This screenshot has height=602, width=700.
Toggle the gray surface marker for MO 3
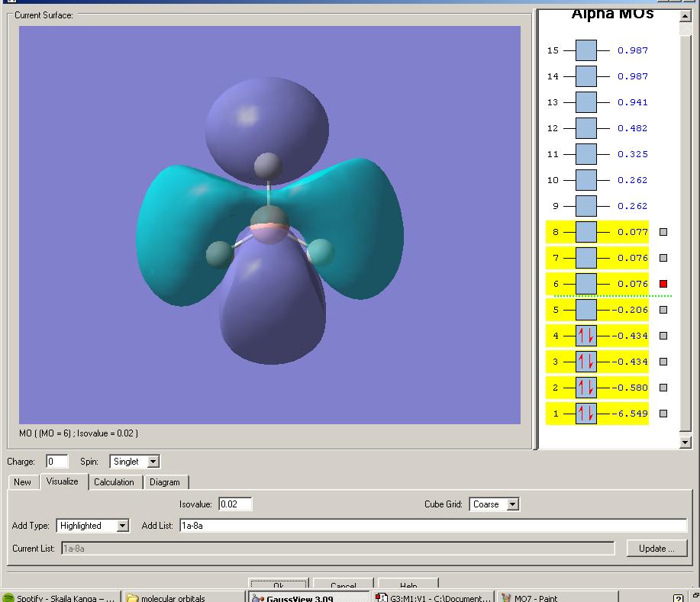click(x=663, y=362)
